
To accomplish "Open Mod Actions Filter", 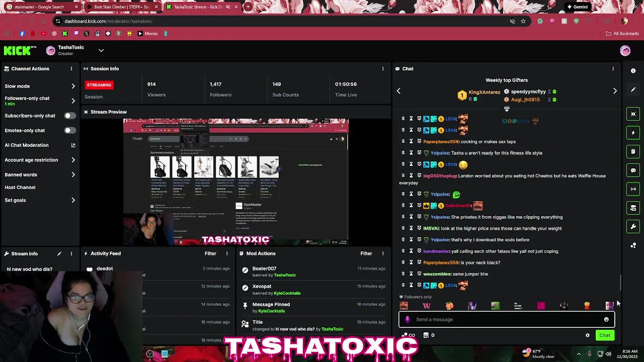I will pyautogui.click(x=366, y=253).
